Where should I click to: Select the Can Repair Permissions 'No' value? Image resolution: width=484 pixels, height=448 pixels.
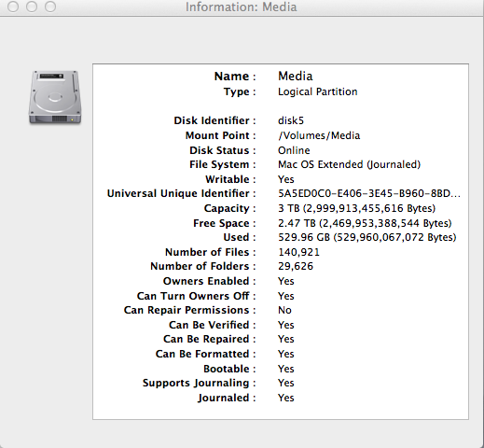[284, 310]
